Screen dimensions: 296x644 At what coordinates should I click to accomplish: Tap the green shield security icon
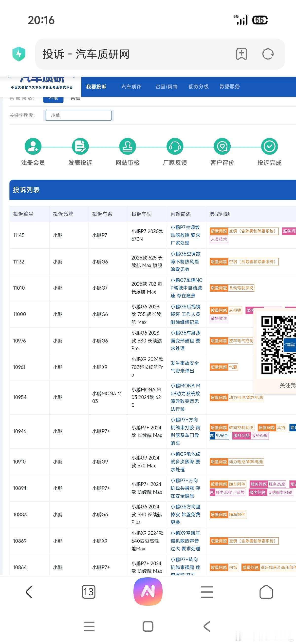click(19, 54)
